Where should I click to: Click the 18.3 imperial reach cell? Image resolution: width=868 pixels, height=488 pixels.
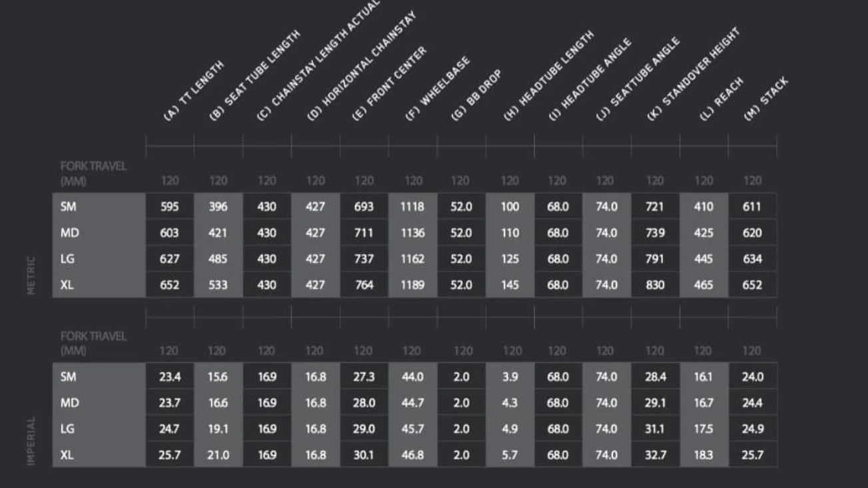coord(704,455)
